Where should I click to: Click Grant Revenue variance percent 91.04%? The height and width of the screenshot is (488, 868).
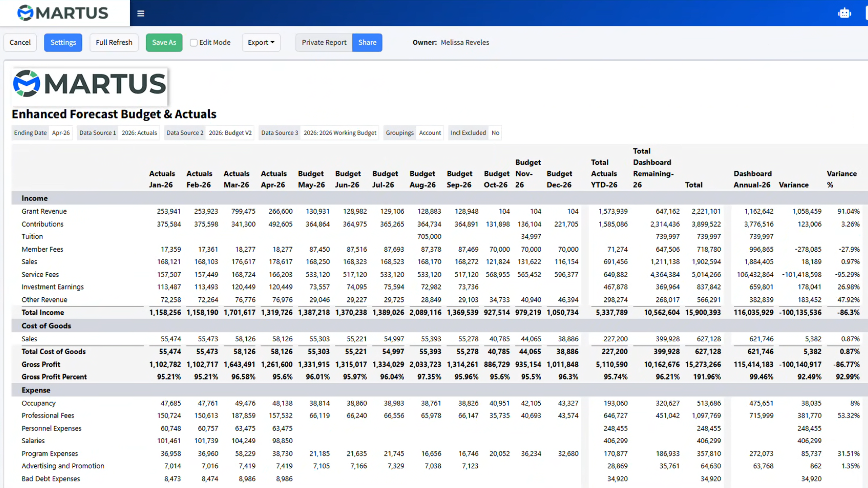(849, 211)
